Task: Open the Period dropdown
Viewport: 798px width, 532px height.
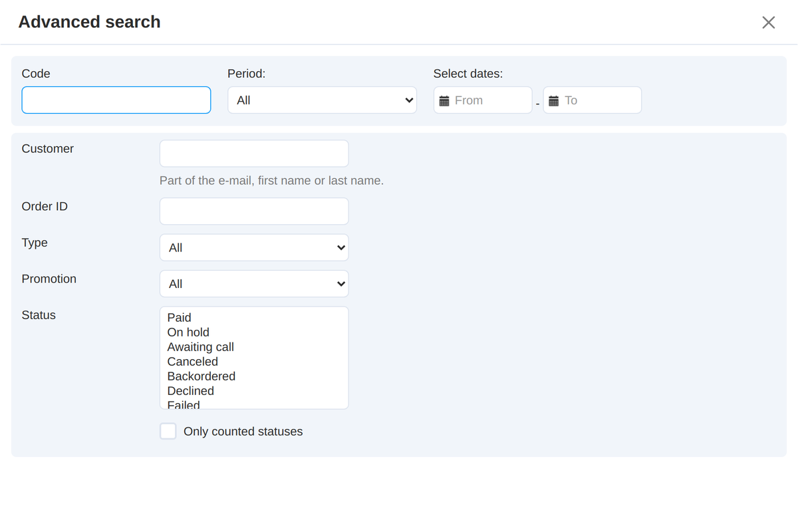Action: (x=322, y=100)
